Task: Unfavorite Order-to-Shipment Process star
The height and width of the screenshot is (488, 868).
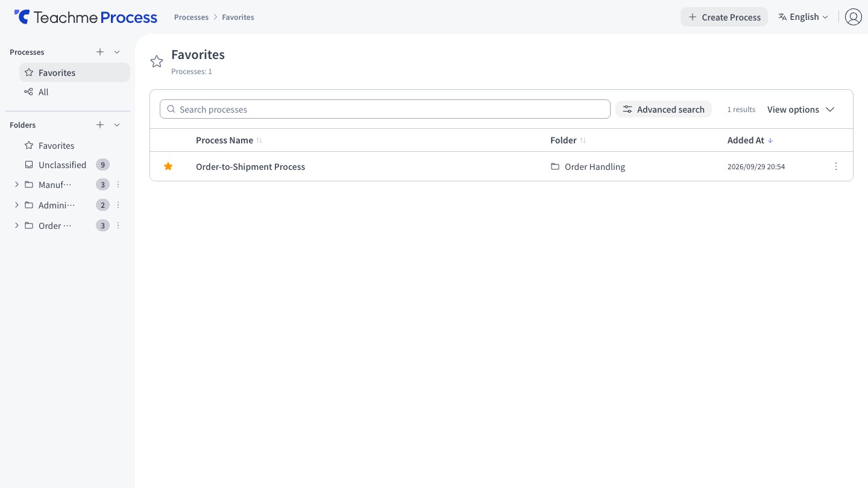Action: pos(168,166)
